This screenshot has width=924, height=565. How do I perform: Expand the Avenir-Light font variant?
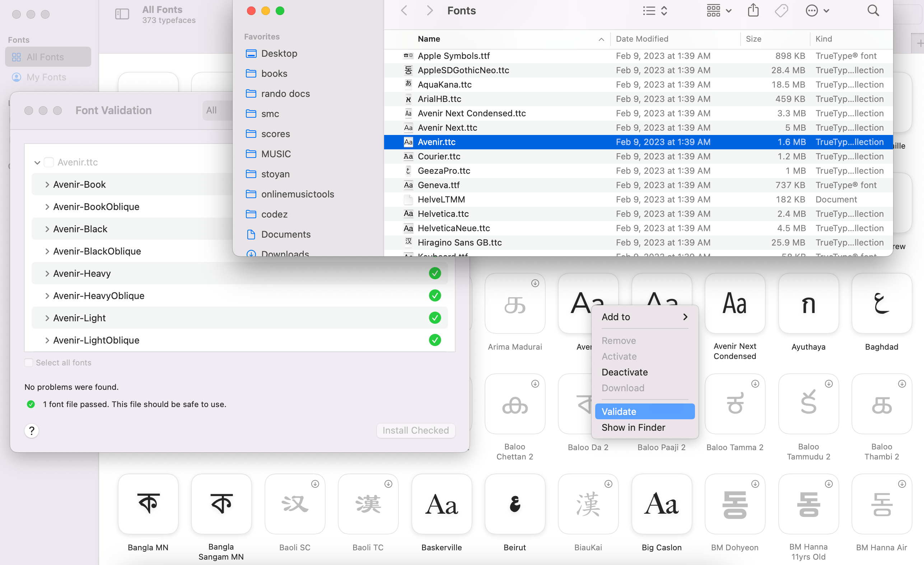(x=47, y=317)
